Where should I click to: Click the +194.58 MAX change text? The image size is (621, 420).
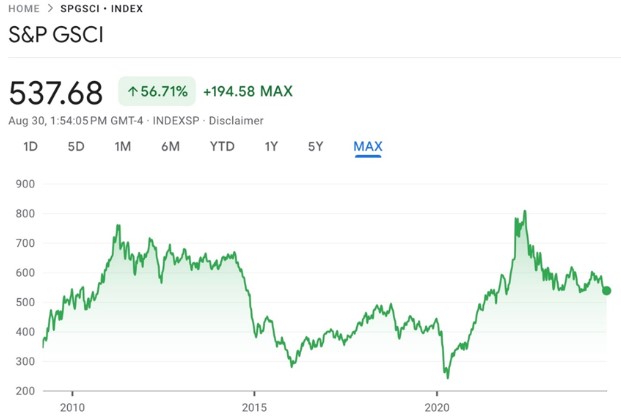point(248,92)
